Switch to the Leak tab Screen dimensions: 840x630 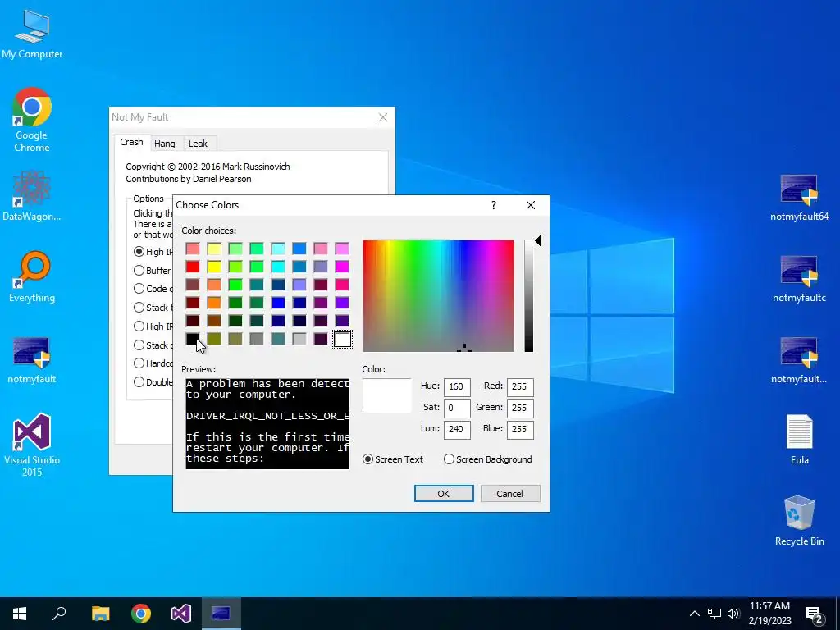coord(198,144)
